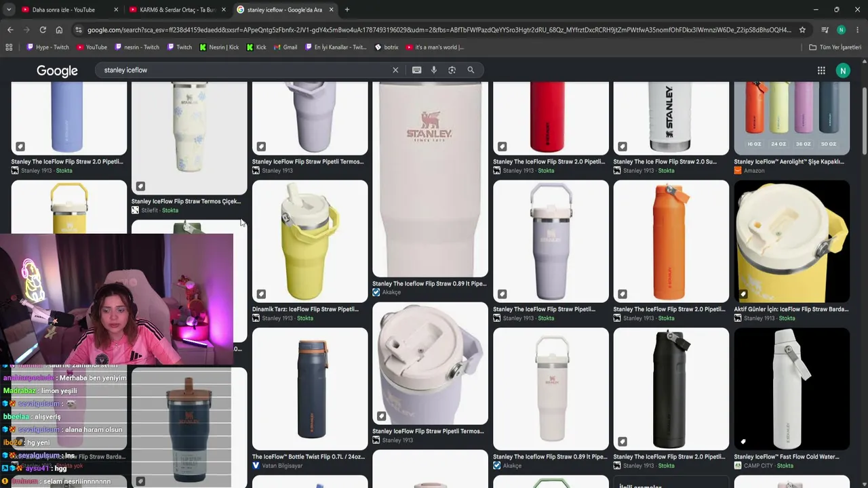This screenshot has width=868, height=488.
Task: Go back to the previous page
Action: (x=10, y=30)
